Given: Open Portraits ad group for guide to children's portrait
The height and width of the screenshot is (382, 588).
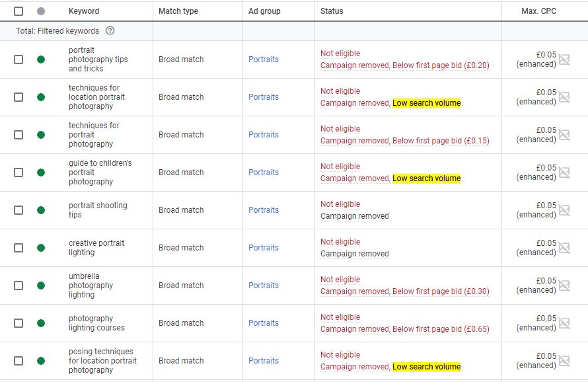Looking at the screenshot, I should point(264,172).
